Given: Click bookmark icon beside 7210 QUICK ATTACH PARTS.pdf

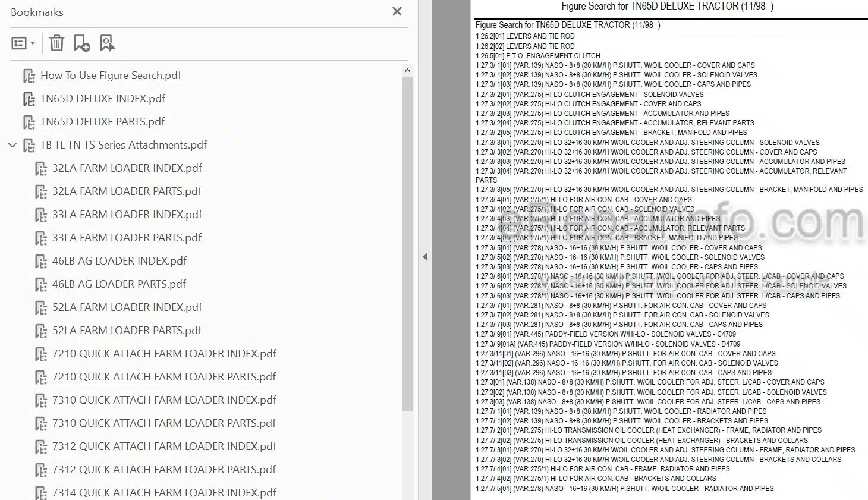Looking at the screenshot, I should point(41,378).
